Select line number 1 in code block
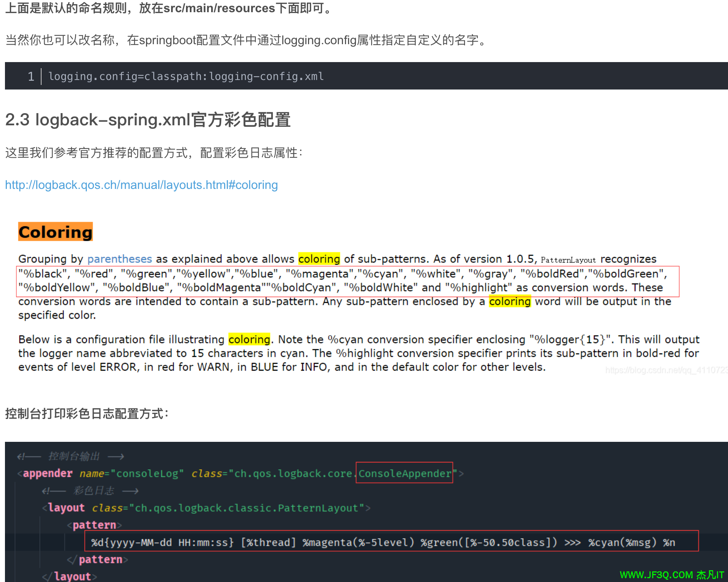Screen dimensions: 728x582 pyautogui.click(x=31, y=77)
